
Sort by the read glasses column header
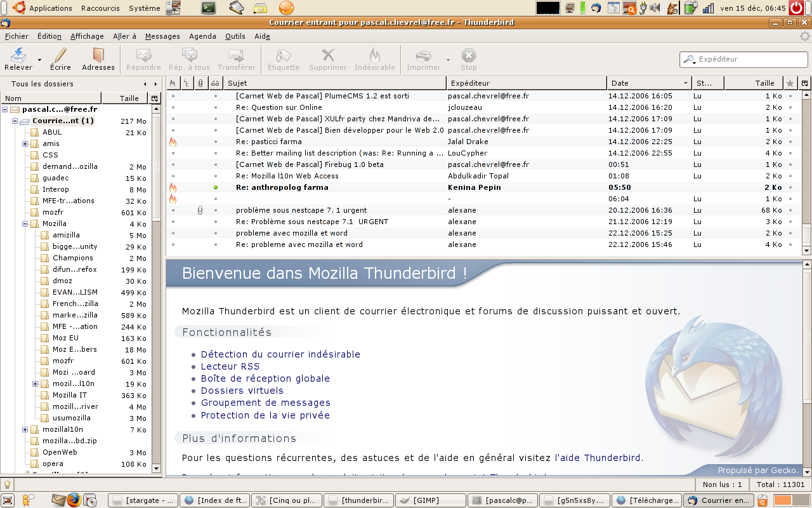click(x=215, y=83)
